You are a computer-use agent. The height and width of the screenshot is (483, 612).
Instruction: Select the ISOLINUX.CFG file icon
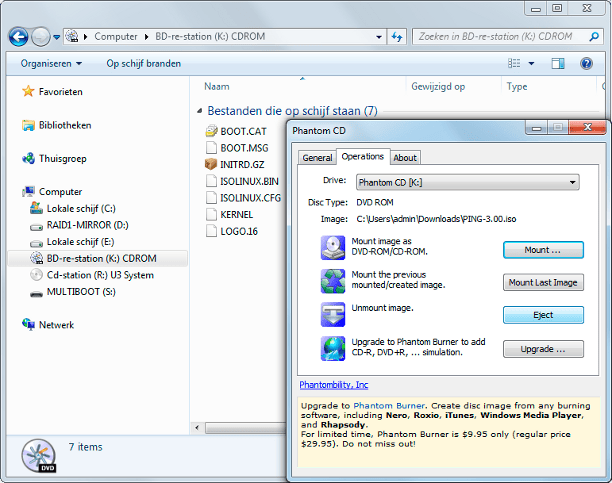[x=211, y=198]
